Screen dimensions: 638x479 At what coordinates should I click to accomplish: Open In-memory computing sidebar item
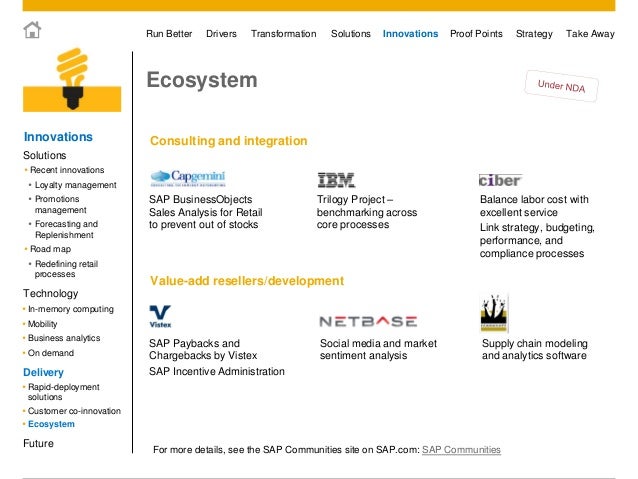pyautogui.click(x=71, y=309)
